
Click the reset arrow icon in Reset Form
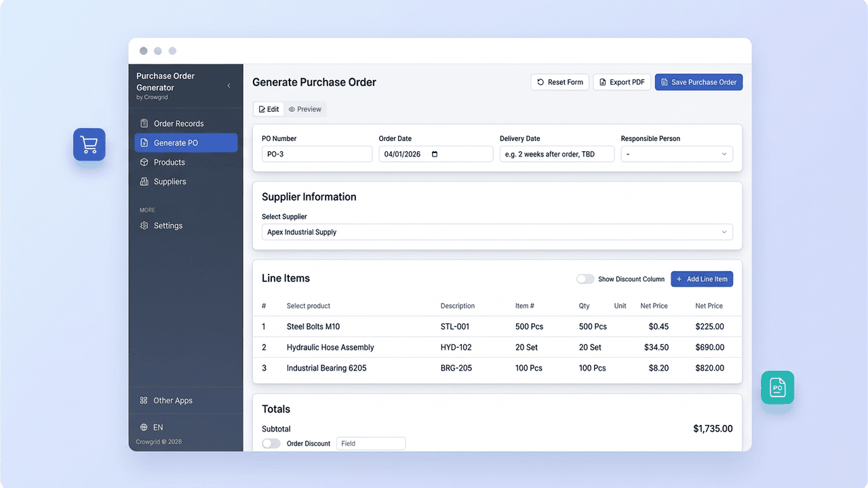(x=540, y=82)
